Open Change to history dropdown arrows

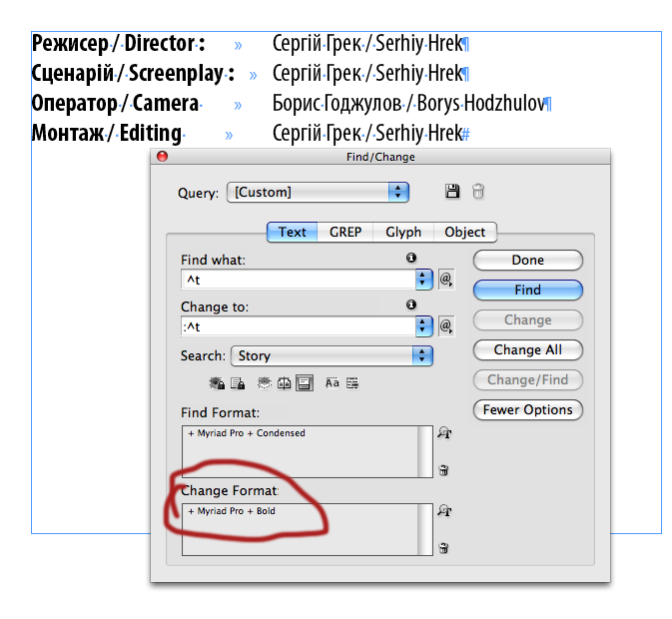423,326
